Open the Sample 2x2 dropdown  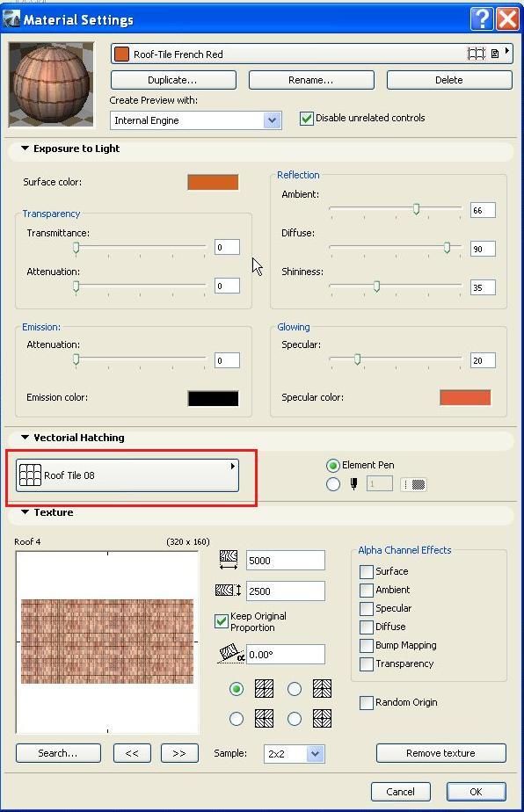294,753
